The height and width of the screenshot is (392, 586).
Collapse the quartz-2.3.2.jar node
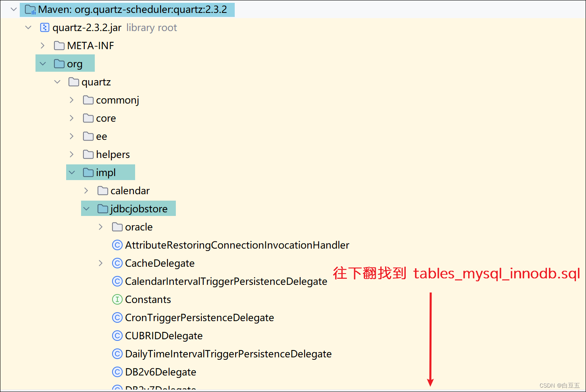[x=28, y=27]
